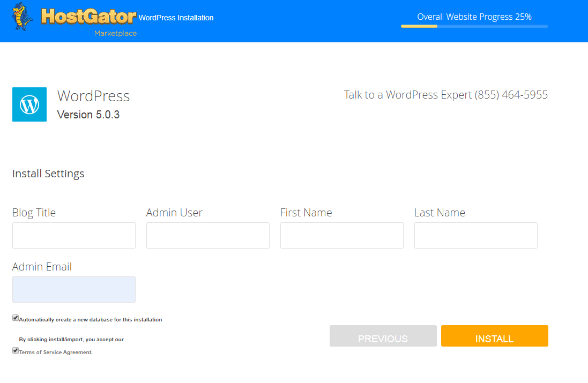Viewport: 588px width, 383px height.
Task: Toggle automatically create a new database checkbox
Action: click(16, 318)
